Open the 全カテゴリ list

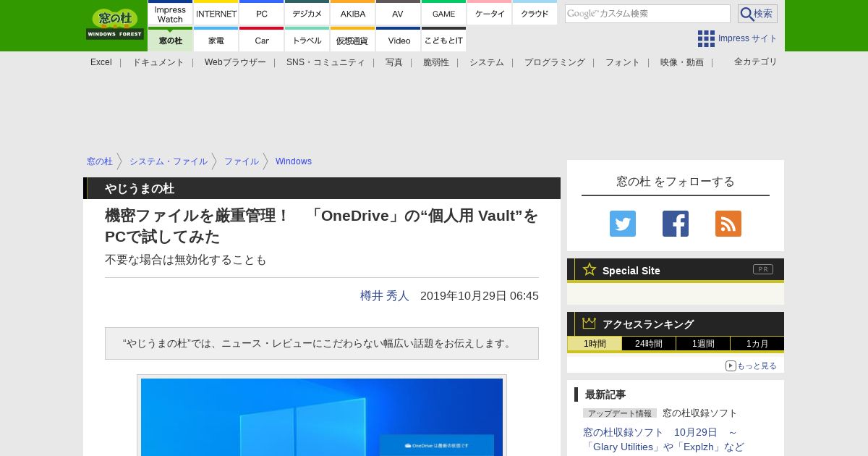tap(756, 62)
